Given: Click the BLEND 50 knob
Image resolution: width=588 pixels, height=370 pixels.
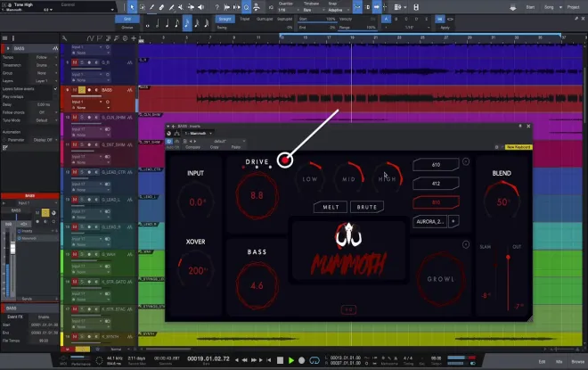Looking at the screenshot, I should tap(502, 201).
